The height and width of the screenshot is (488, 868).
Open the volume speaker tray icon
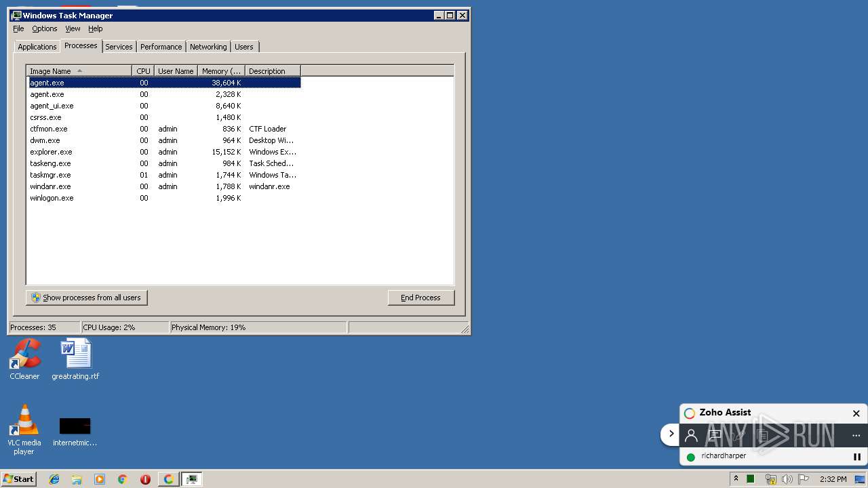(x=787, y=479)
